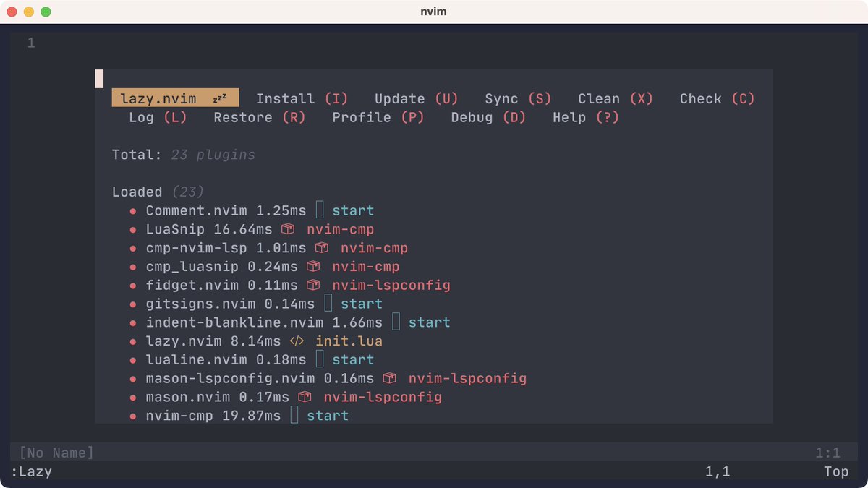Click start icon on indent-blankline.nvim row
The image size is (868, 488).
click(396, 322)
